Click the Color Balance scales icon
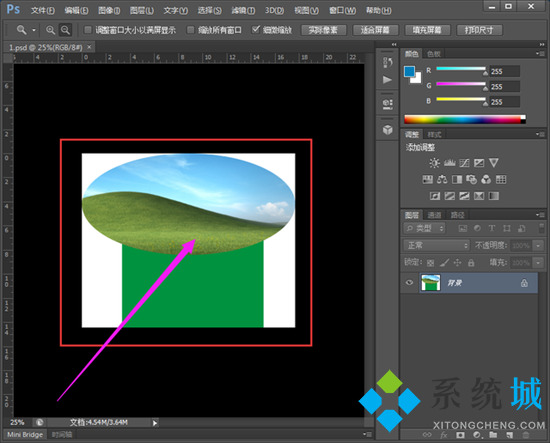Viewport: 550px width, 443px height. click(442, 180)
